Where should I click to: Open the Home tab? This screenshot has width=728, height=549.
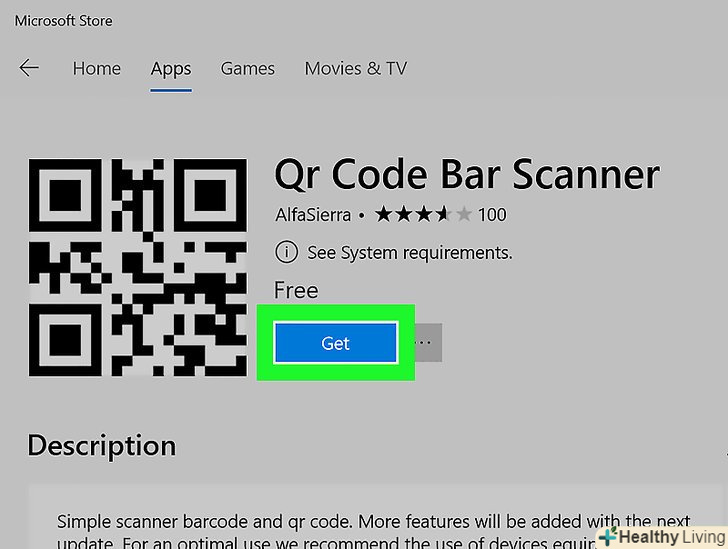97,69
